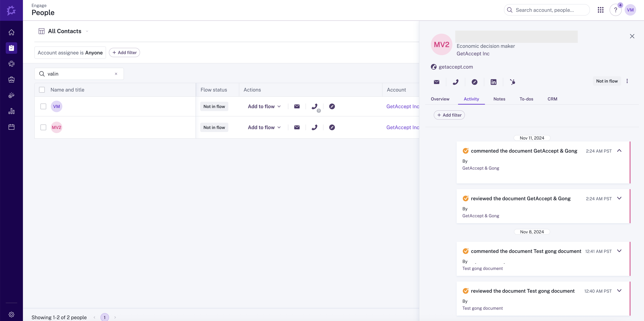Click the LinkedIn icon in contact panel

click(x=493, y=82)
